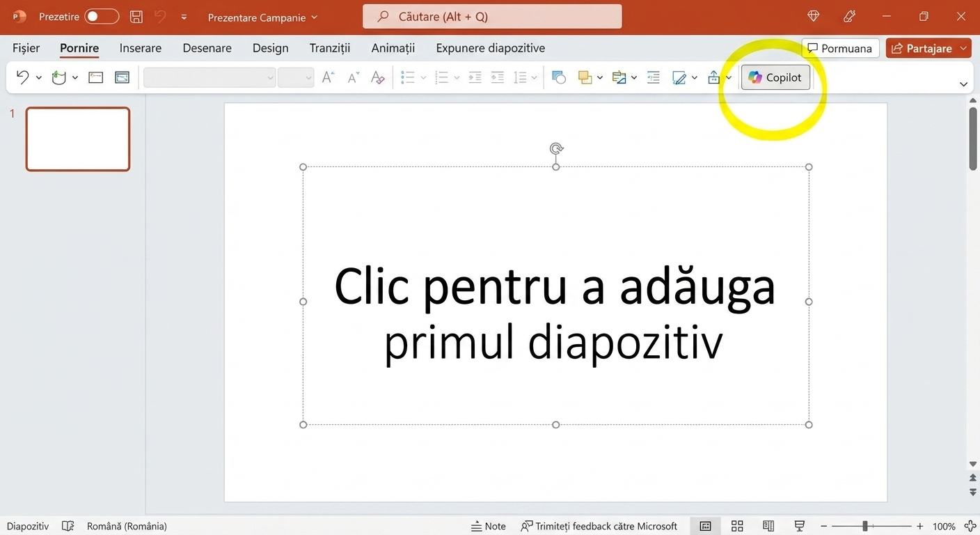The height and width of the screenshot is (535, 980).
Task: Select slide 1 thumbnail
Action: (78, 139)
